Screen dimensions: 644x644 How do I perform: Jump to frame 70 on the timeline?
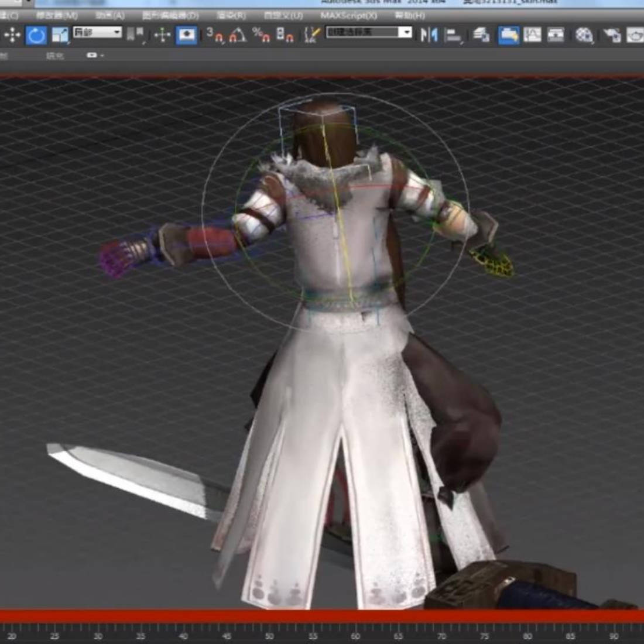(441, 636)
